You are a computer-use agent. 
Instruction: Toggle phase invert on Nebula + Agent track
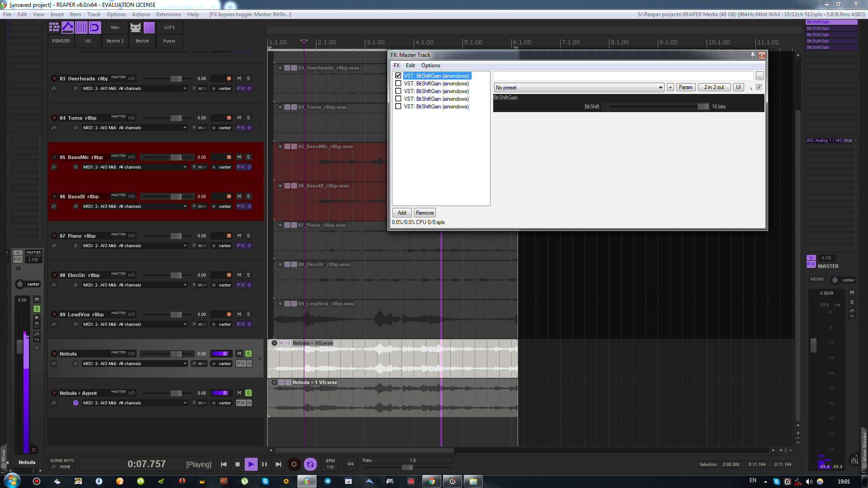75,403
